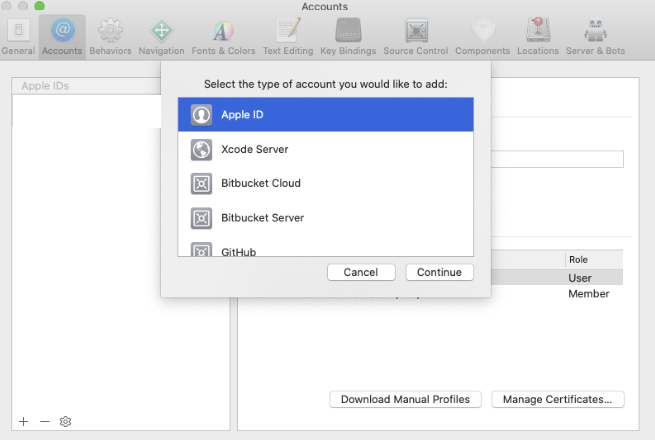This screenshot has height=440, width=655.
Task: Open the Navigation preferences pane
Action: (x=161, y=36)
